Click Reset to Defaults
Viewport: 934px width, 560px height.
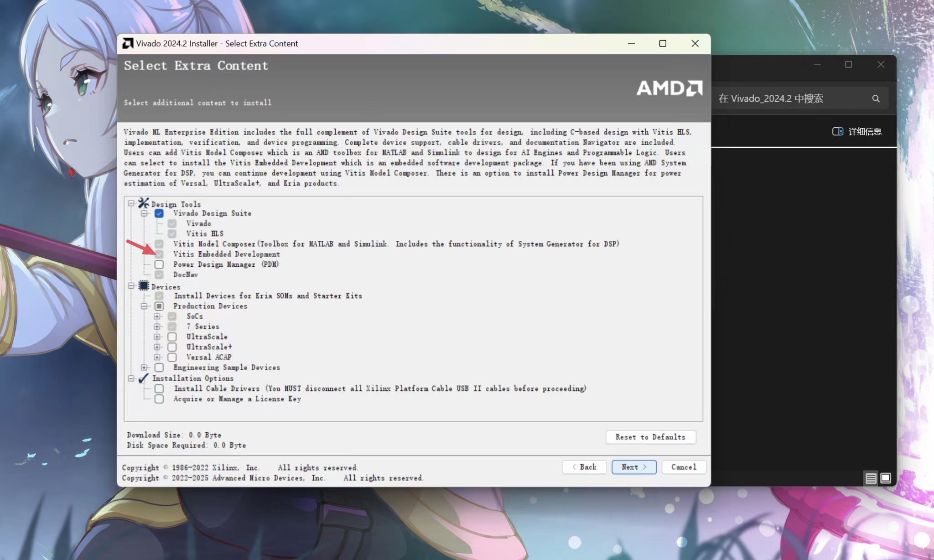pos(650,437)
